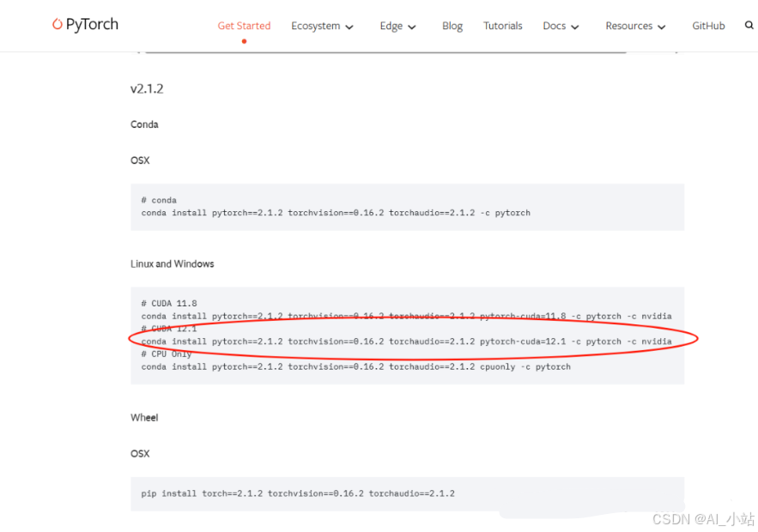Expand the Resources dropdown
This screenshot has width=758, height=532.
[x=635, y=26]
